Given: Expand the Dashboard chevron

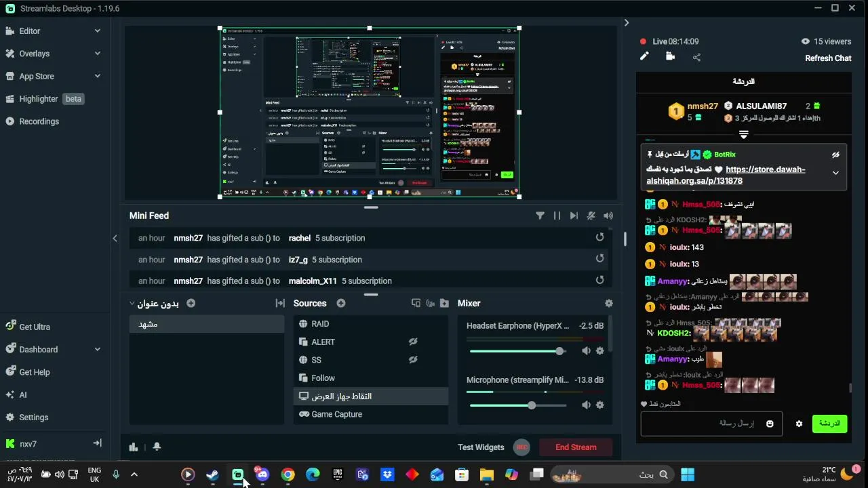Looking at the screenshot, I should 98,349.
